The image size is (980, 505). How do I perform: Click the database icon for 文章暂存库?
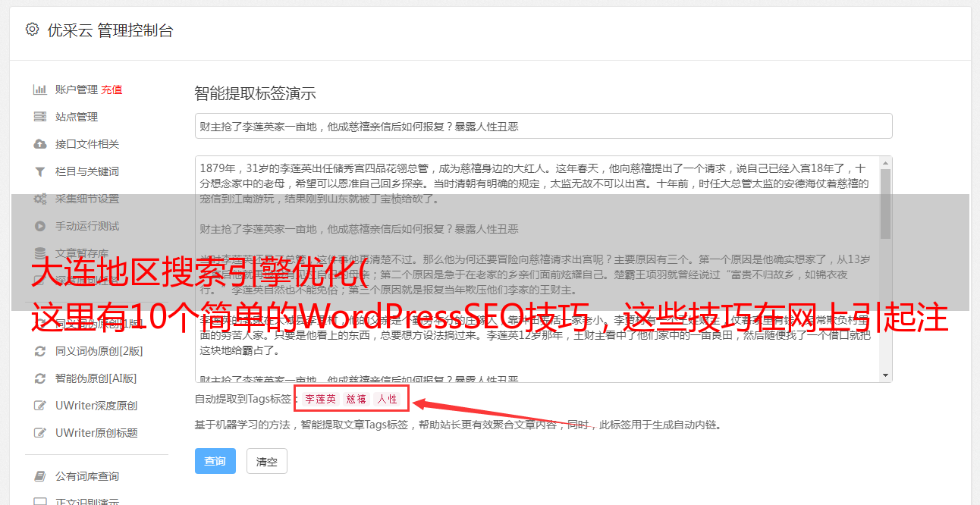pos(40,253)
